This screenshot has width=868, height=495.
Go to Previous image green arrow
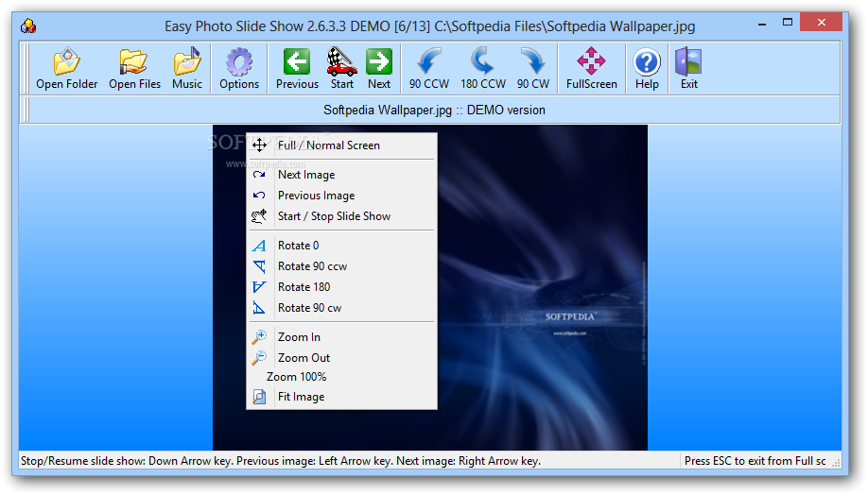(297, 61)
